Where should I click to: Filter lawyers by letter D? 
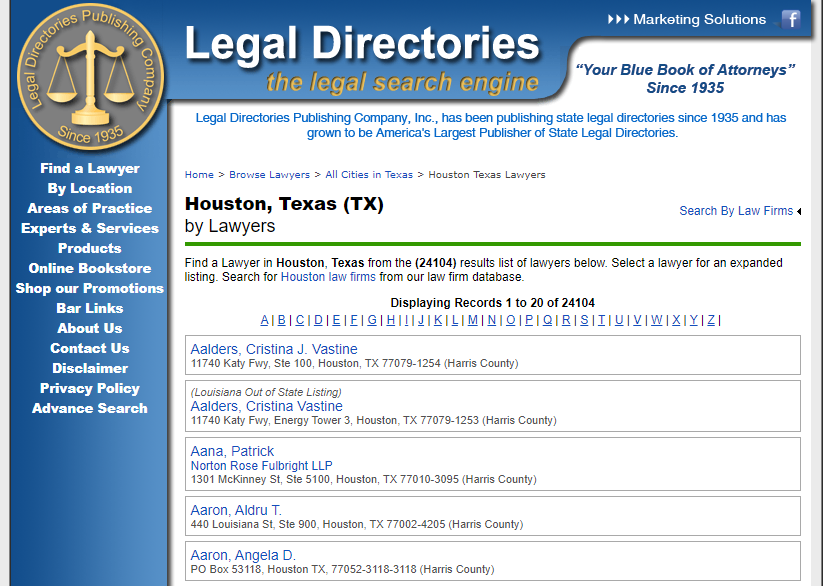click(318, 320)
